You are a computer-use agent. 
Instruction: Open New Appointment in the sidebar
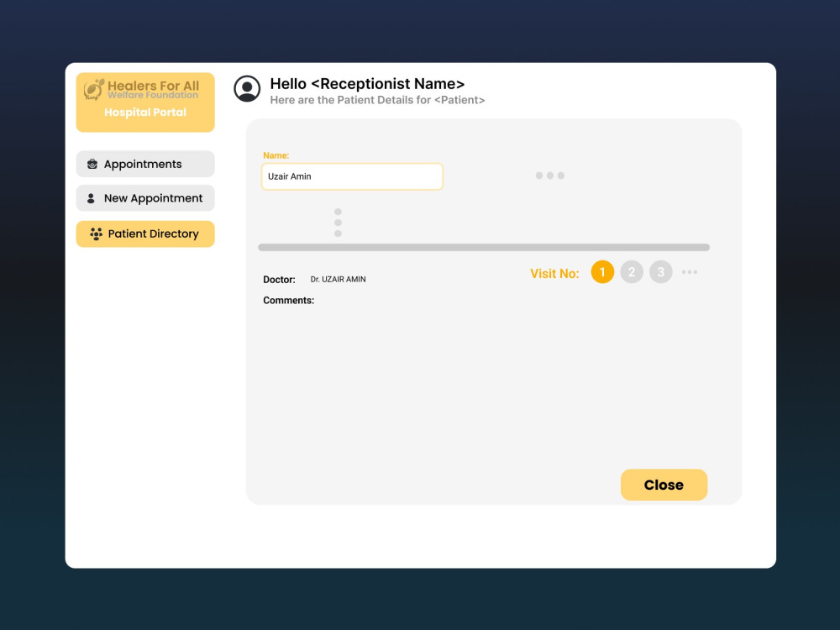click(145, 198)
